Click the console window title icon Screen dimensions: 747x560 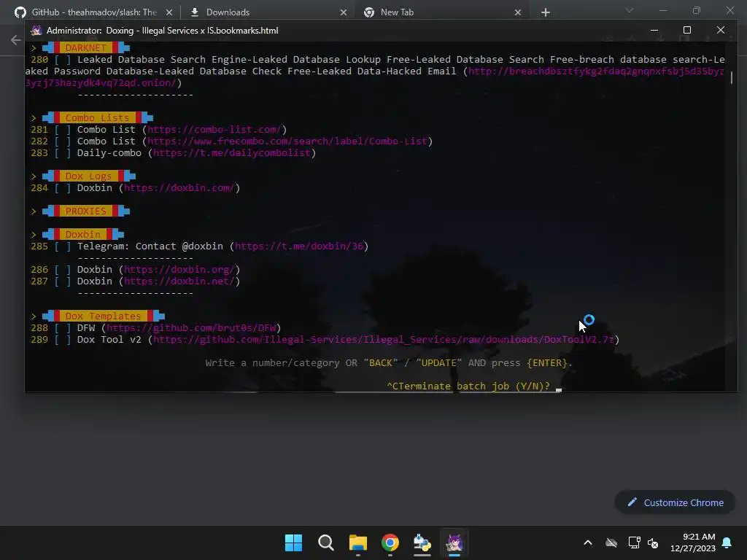click(x=36, y=31)
